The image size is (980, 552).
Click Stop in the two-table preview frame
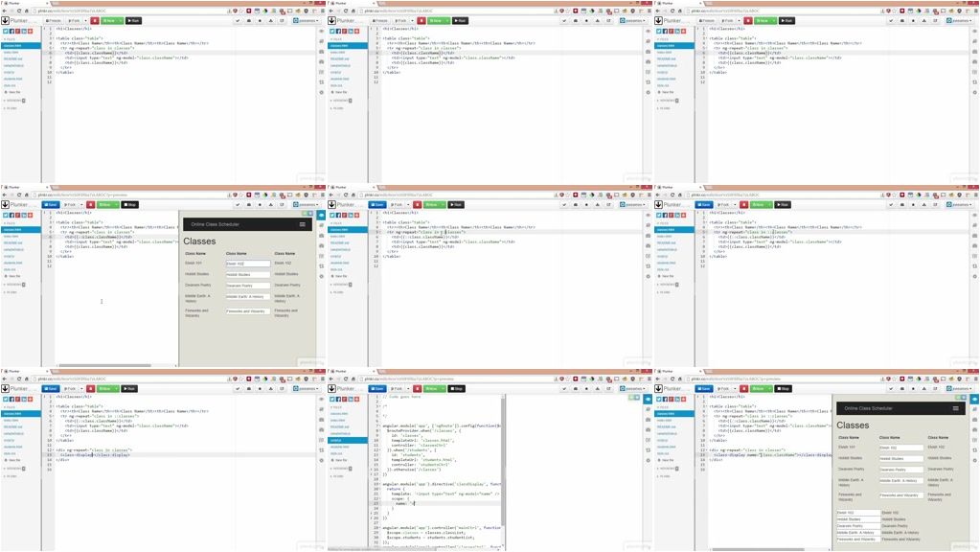[783, 388]
